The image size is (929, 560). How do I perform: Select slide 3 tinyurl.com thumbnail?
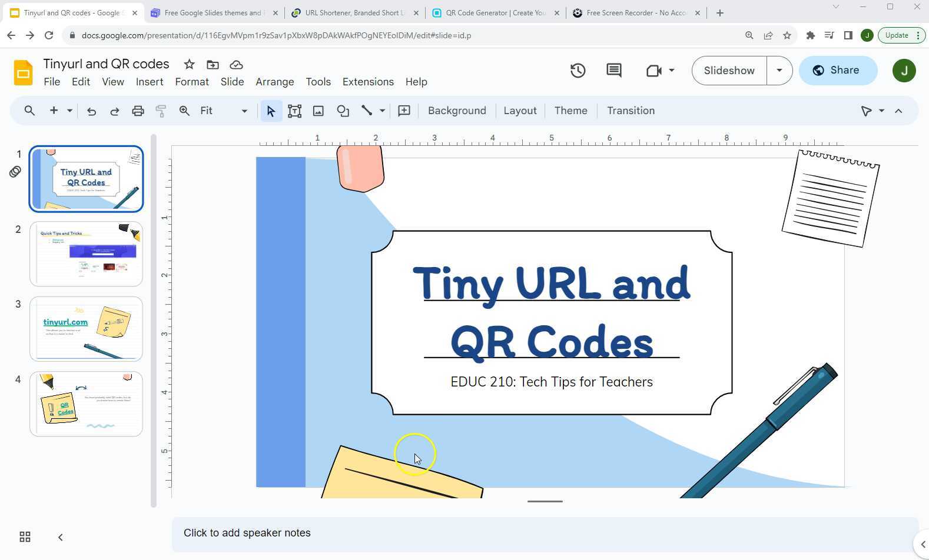click(x=86, y=329)
